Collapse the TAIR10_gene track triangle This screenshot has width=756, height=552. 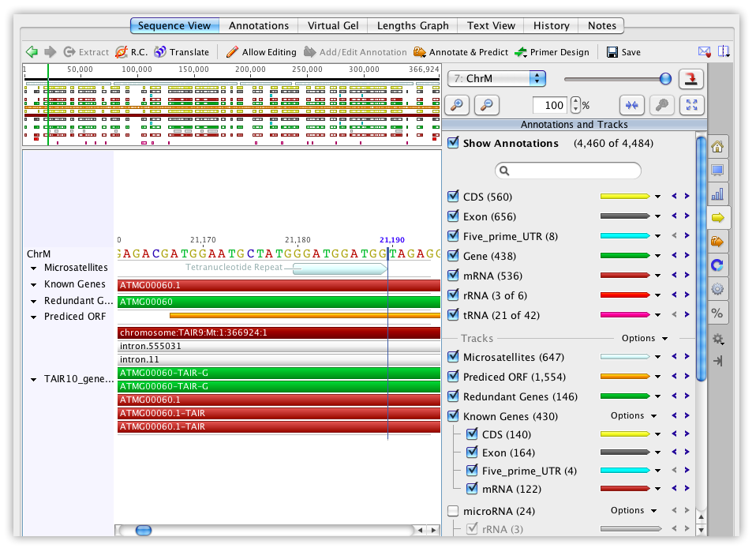coord(34,380)
